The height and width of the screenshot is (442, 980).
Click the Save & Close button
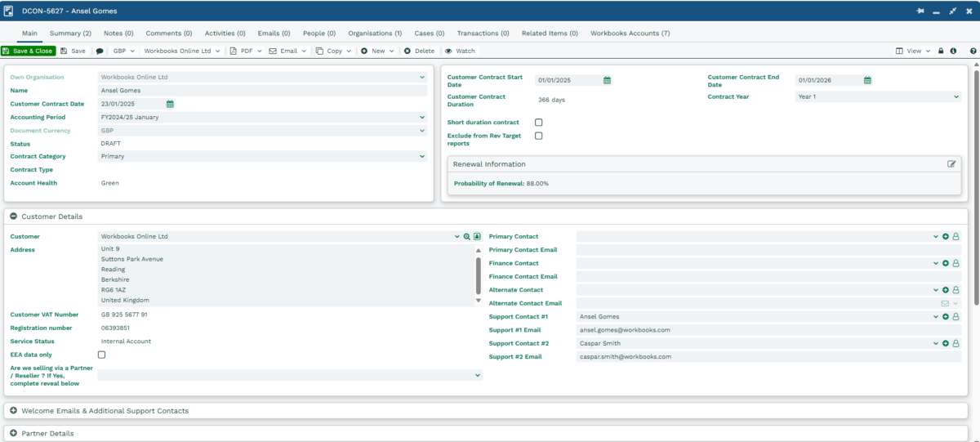point(29,51)
